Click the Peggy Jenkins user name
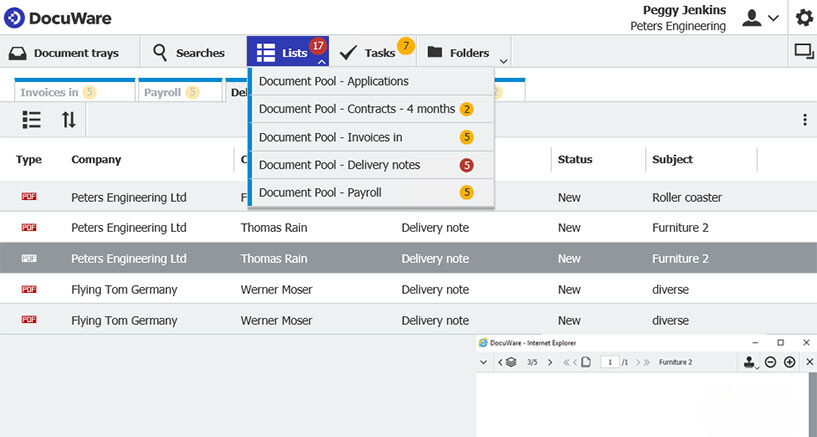The height and width of the screenshot is (437, 817). point(684,10)
